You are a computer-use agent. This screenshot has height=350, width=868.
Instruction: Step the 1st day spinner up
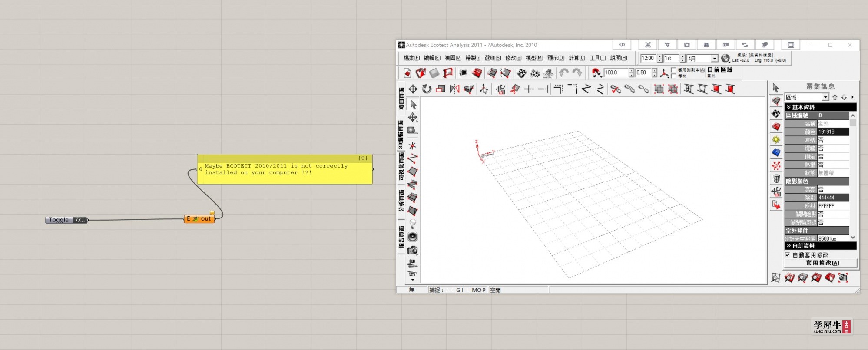pos(682,56)
